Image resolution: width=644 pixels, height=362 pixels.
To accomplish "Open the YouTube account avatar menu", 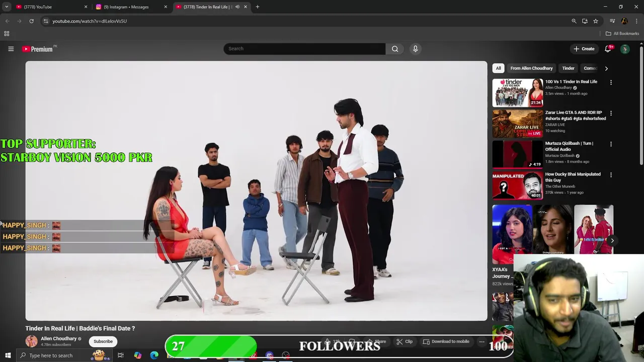I will (x=625, y=49).
